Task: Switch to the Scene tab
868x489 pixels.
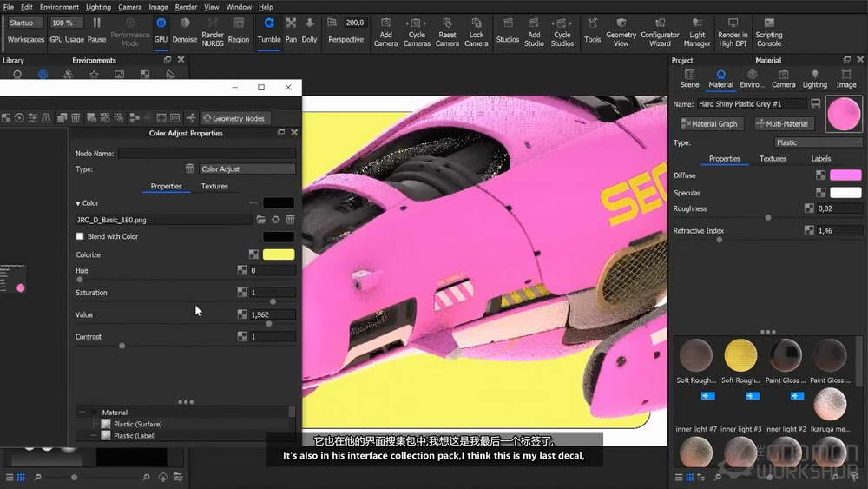Action: click(x=689, y=79)
